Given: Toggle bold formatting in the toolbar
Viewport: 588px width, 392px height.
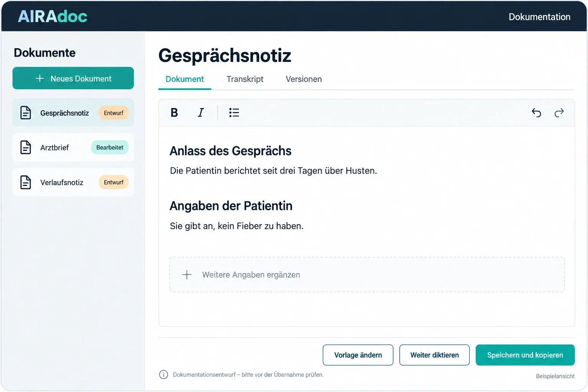Looking at the screenshot, I should 174,113.
